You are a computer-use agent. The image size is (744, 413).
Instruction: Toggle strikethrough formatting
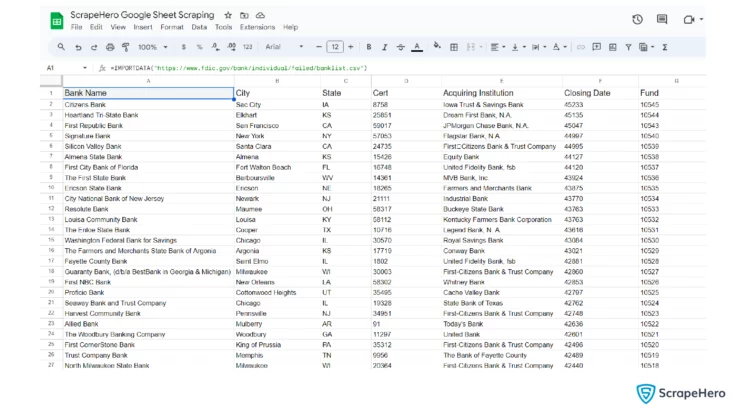coord(400,47)
